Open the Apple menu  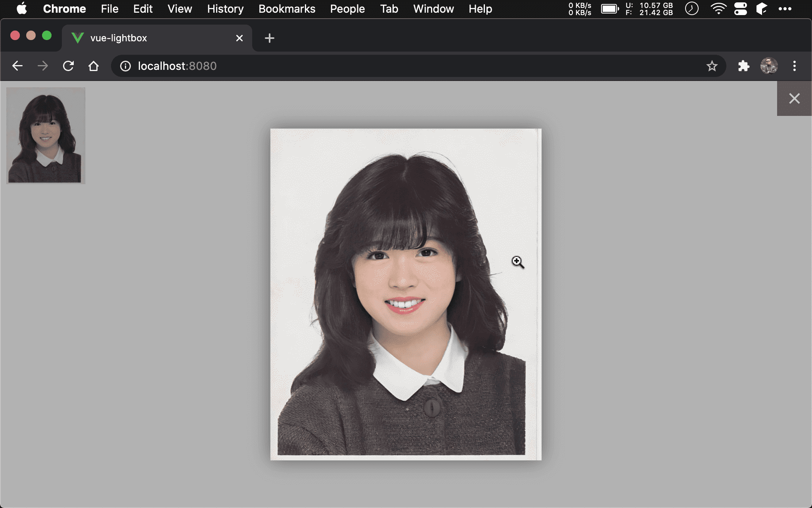tap(22, 9)
